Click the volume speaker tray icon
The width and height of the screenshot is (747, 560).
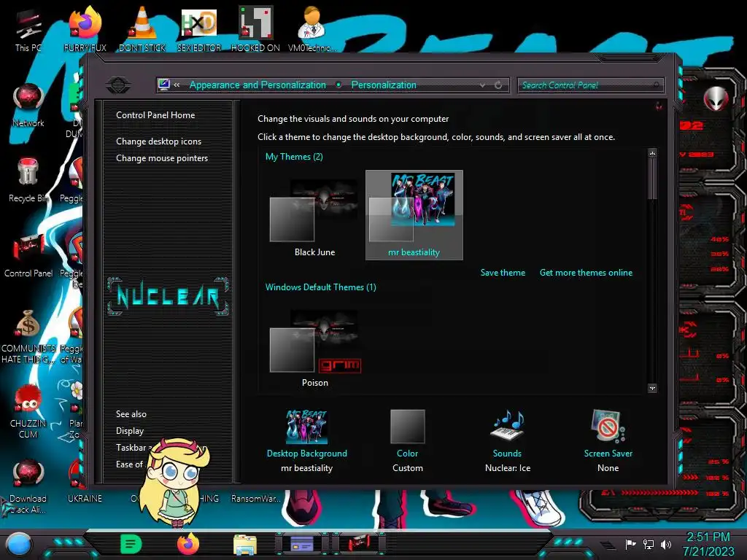click(665, 544)
